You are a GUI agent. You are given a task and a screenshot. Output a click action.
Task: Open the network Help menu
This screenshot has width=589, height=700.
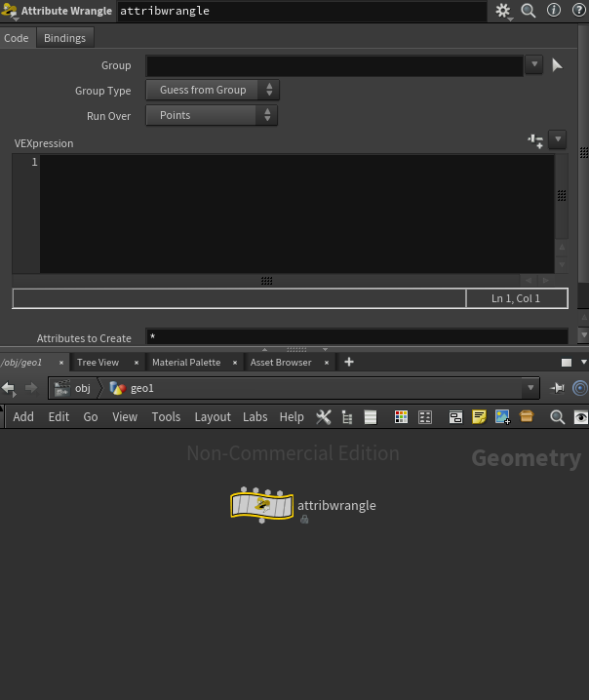click(x=292, y=417)
